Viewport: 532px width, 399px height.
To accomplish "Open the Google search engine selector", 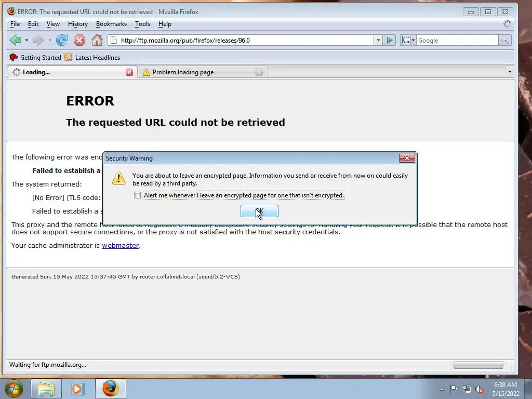I will (408, 41).
